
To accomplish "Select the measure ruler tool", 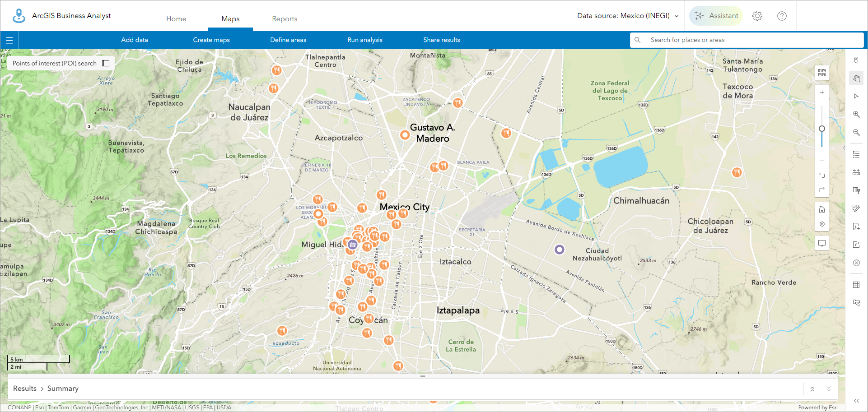I will click(x=856, y=172).
